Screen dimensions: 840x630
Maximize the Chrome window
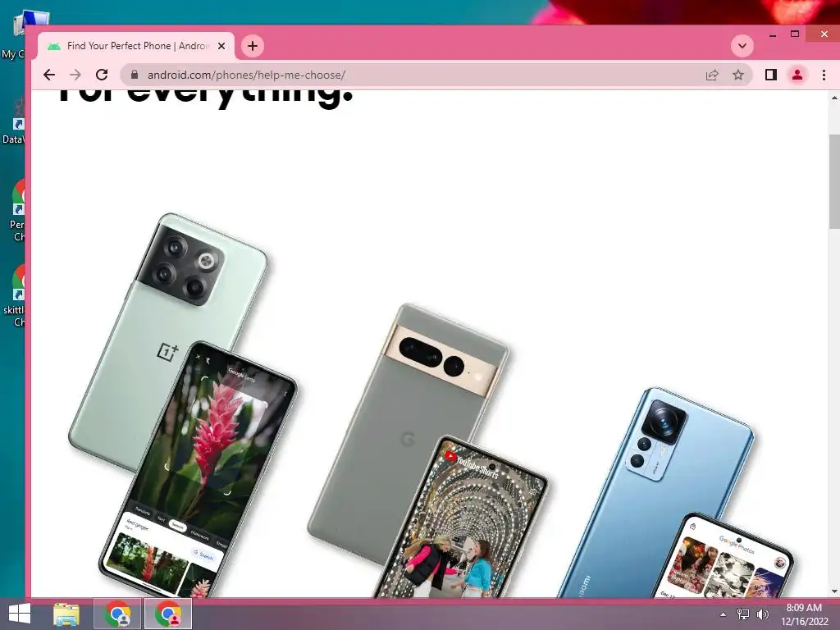[x=795, y=34]
